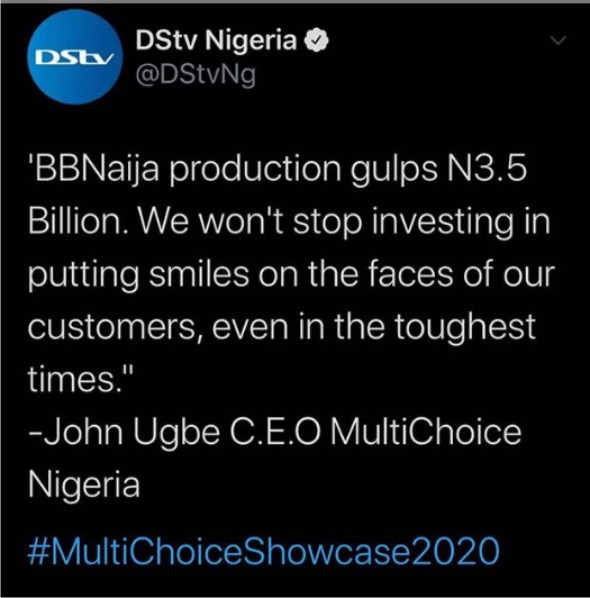Click the verified badge beside DStv Nigeria
590x598 pixels.
(316, 40)
